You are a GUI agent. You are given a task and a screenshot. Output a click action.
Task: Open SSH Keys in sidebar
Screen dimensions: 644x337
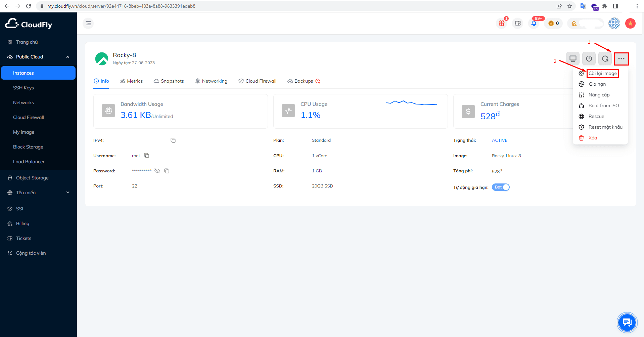click(24, 88)
